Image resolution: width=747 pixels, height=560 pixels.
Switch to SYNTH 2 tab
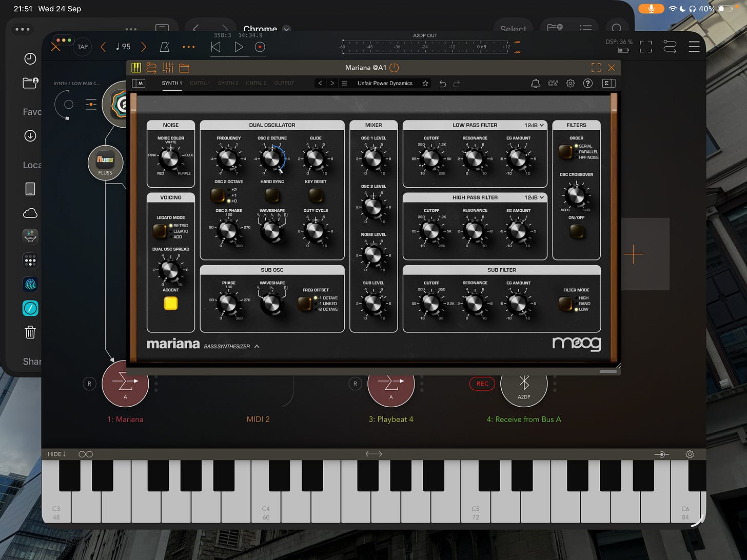coord(228,83)
